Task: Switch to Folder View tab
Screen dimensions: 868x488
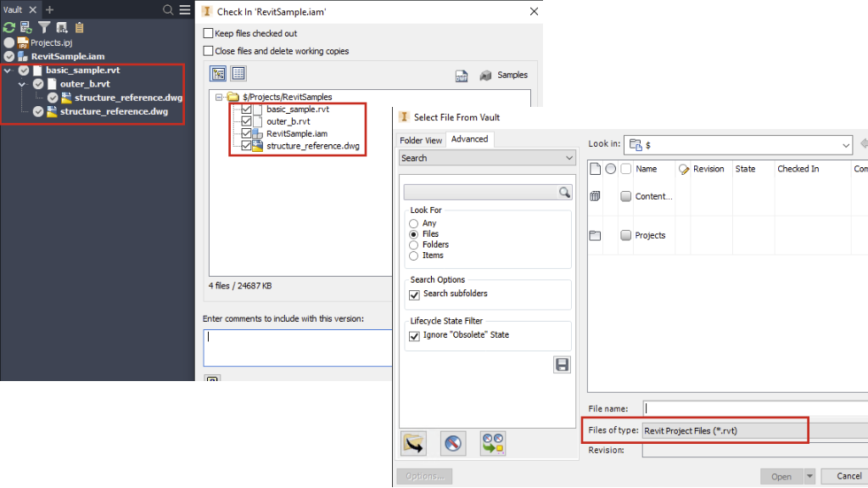Action: pos(421,140)
